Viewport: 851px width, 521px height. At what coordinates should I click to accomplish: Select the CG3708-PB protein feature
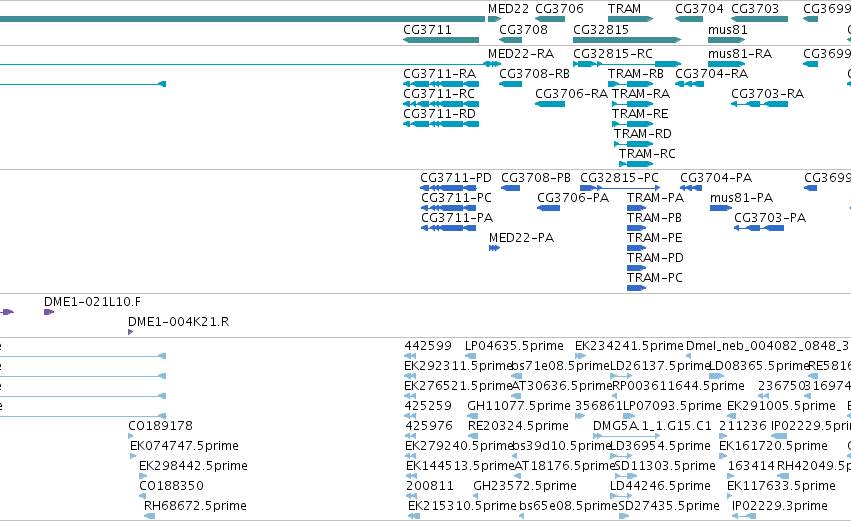click(510, 188)
